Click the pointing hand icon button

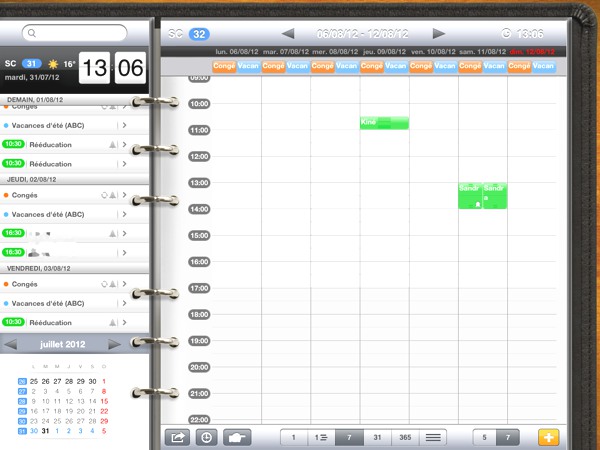[x=235, y=437]
